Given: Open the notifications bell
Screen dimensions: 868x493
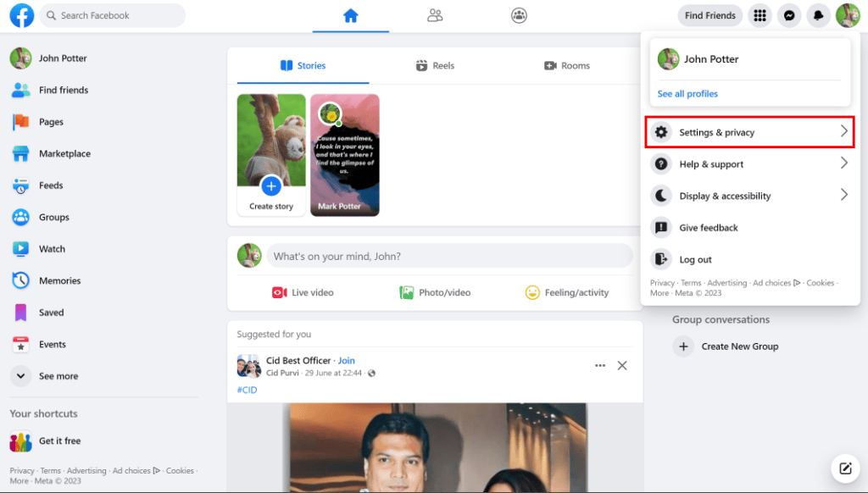Looking at the screenshot, I should coord(819,15).
